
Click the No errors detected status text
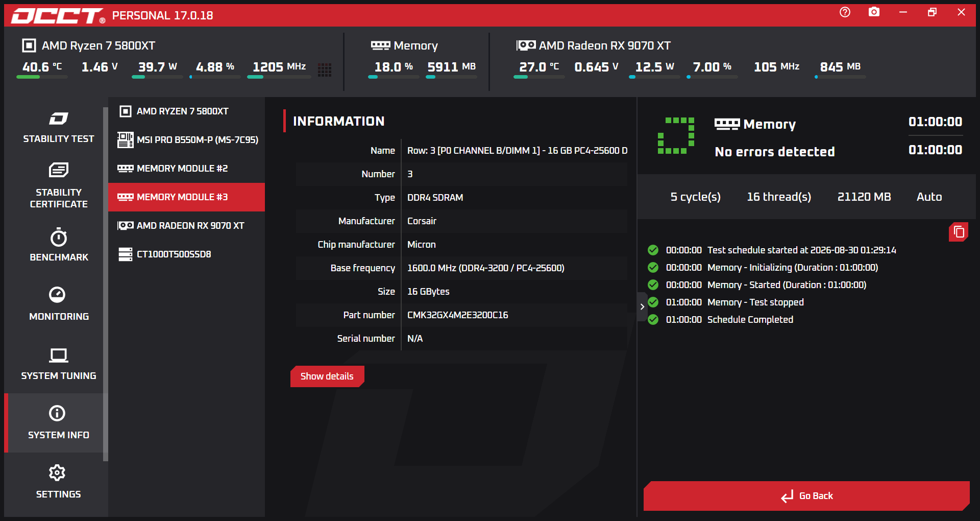pyautogui.click(x=775, y=152)
